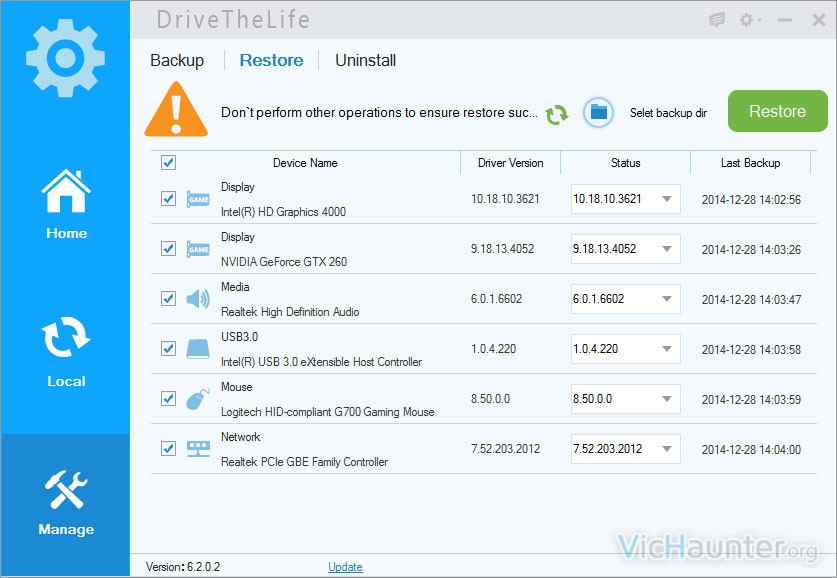
Task: Select the Logitech HID-compliant G700 Gaming Mouse name
Action: (x=328, y=412)
